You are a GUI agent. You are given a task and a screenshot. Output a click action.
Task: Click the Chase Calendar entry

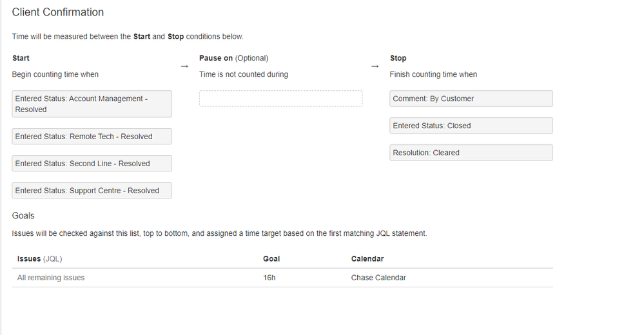tap(378, 278)
